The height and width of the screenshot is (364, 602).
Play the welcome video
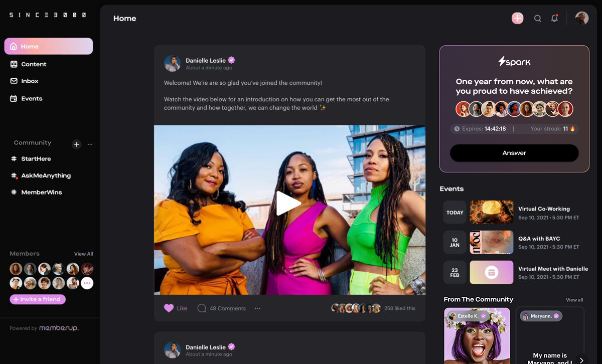[x=289, y=204]
